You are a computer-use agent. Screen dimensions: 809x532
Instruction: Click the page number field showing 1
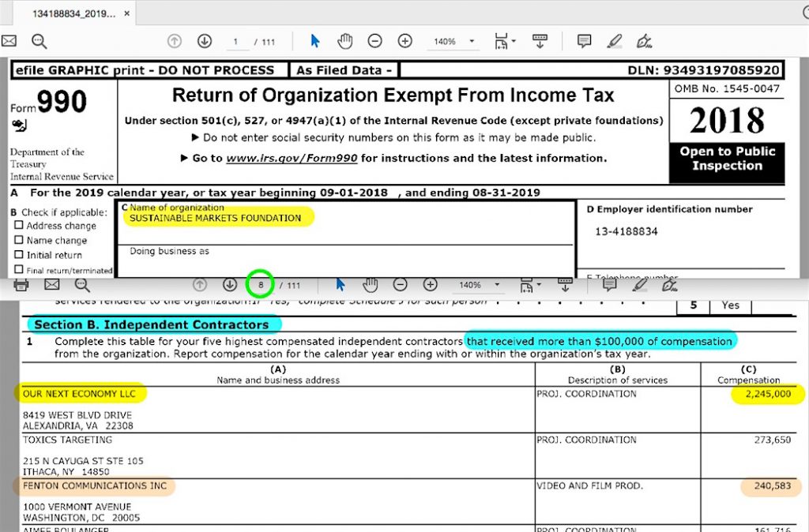pyautogui.click(x=235, y=41)
